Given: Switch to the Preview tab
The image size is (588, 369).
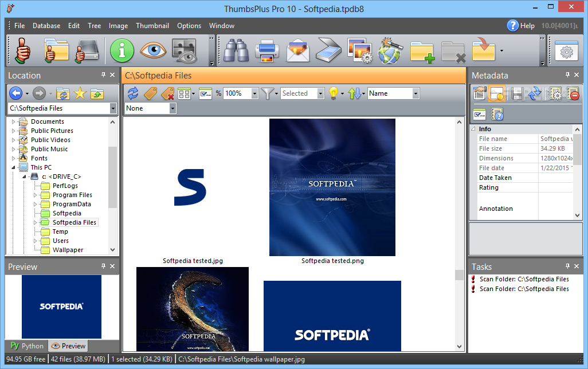Looking at the screenshot, I should tap(68, 346).
